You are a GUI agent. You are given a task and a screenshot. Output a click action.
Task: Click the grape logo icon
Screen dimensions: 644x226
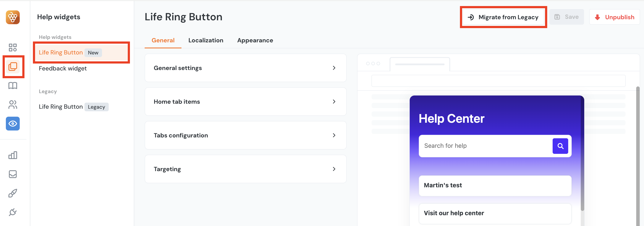(x=13, y=17)
